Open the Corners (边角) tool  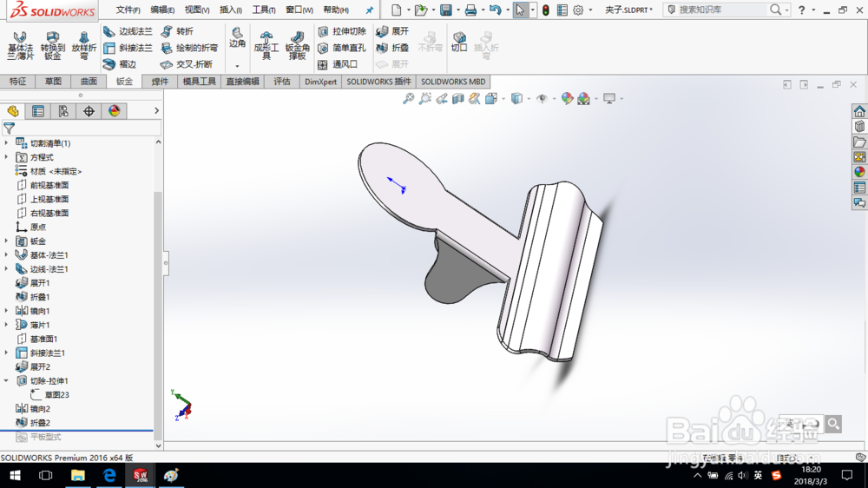tap(238, 38)
